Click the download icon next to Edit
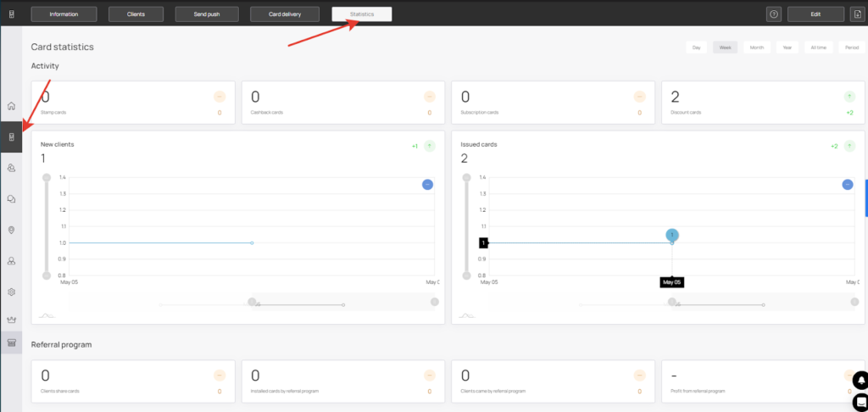This screenshot has width=868, height=412. (857, 14)
